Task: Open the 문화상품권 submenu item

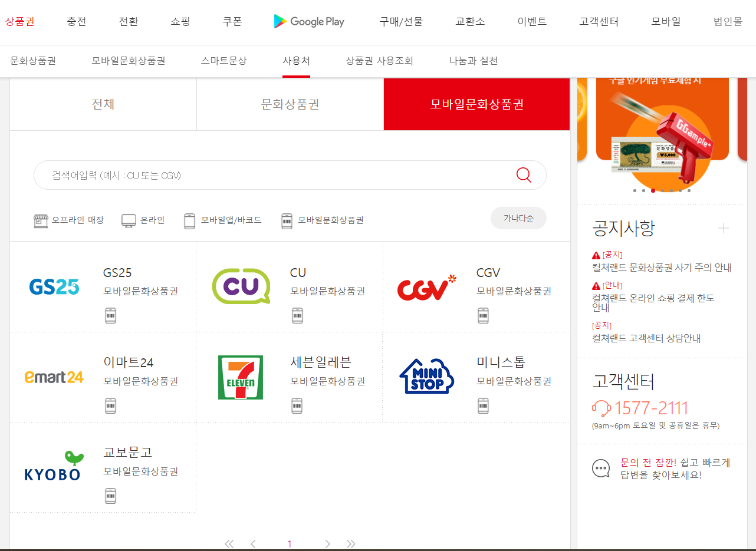Action: [x=33, y=61]
